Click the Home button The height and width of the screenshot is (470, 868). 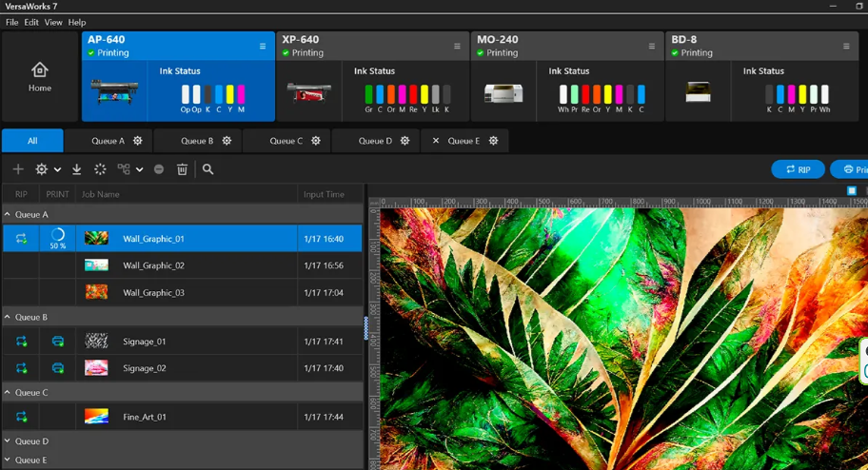coord(40,77)
